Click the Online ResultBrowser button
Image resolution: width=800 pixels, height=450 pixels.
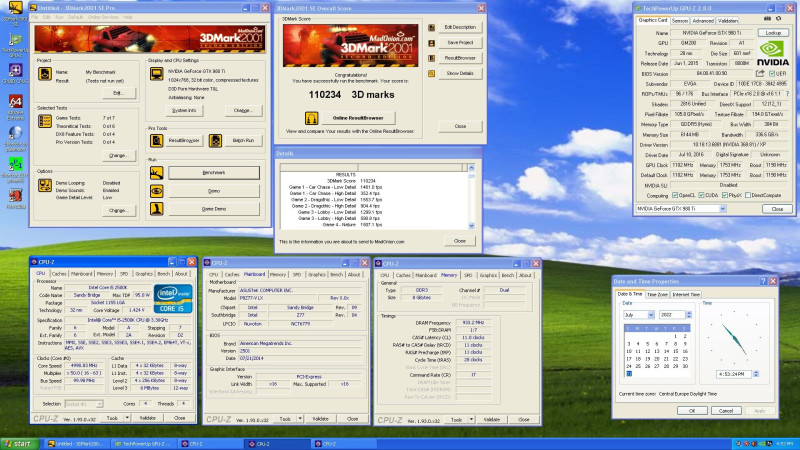[358, 118]
